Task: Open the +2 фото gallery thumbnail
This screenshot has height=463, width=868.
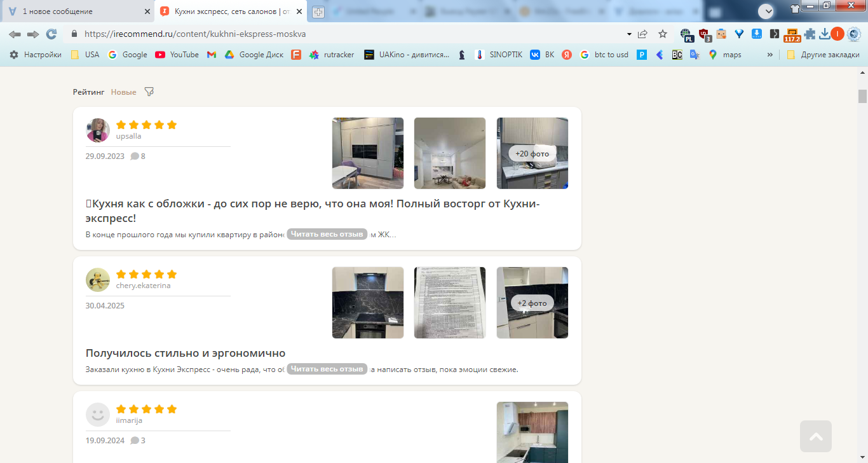Action: [532, 303]
